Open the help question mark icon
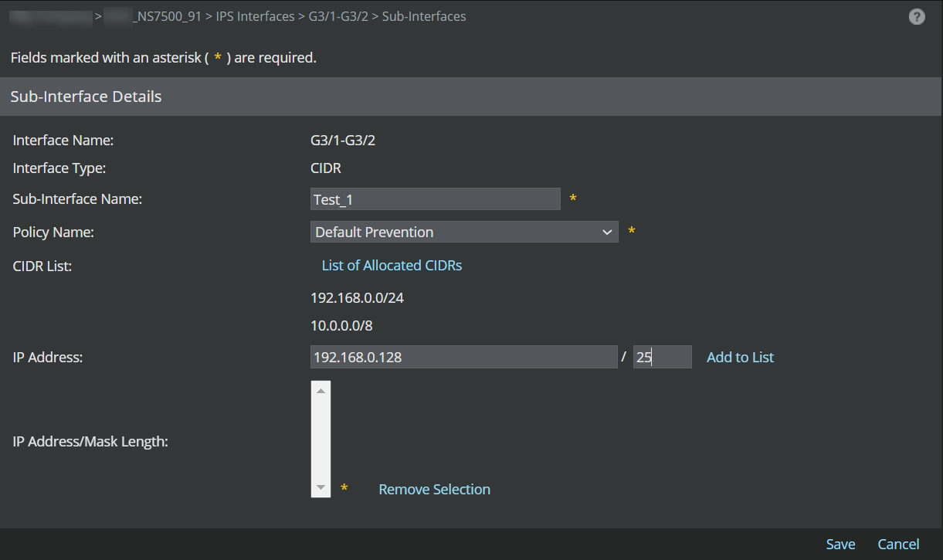The height and width of the screenshot is (560, 943). (x=917, y=17)
